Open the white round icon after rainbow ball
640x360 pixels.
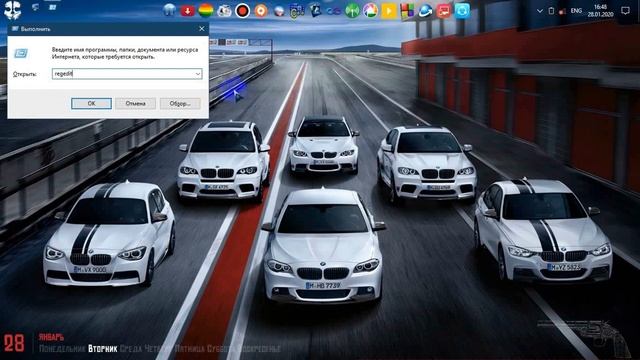coord(224,11)
